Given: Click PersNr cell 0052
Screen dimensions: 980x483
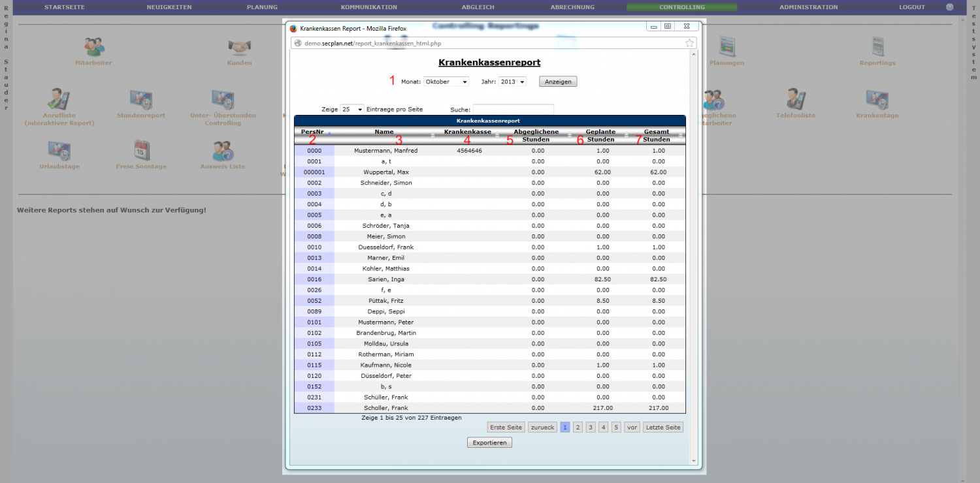Looking at the screenshot, I should (x=314, y=301).
